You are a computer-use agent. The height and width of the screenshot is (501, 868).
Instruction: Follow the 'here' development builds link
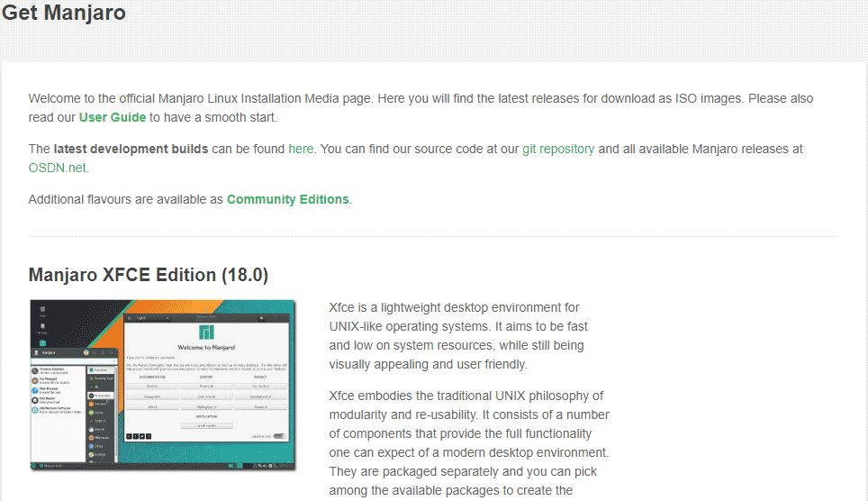point(301,149)
